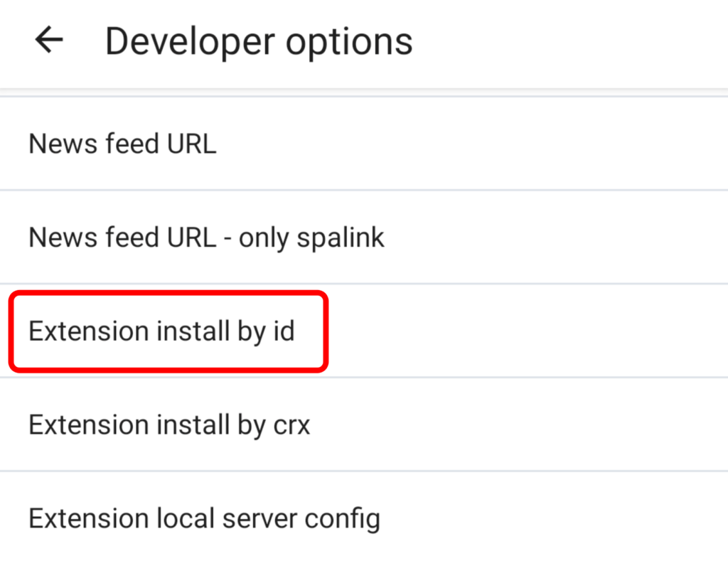Tap empty row area beside 'only spalink'
The width and height of the screenshot is (728, 561).
pyautogui.click(x=556, y=237)
